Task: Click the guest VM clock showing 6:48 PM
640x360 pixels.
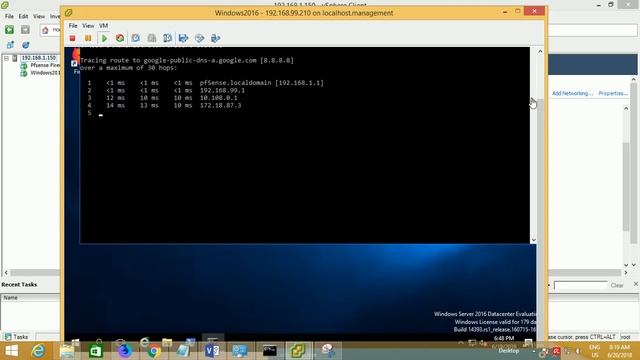Action: coord(504,339)
